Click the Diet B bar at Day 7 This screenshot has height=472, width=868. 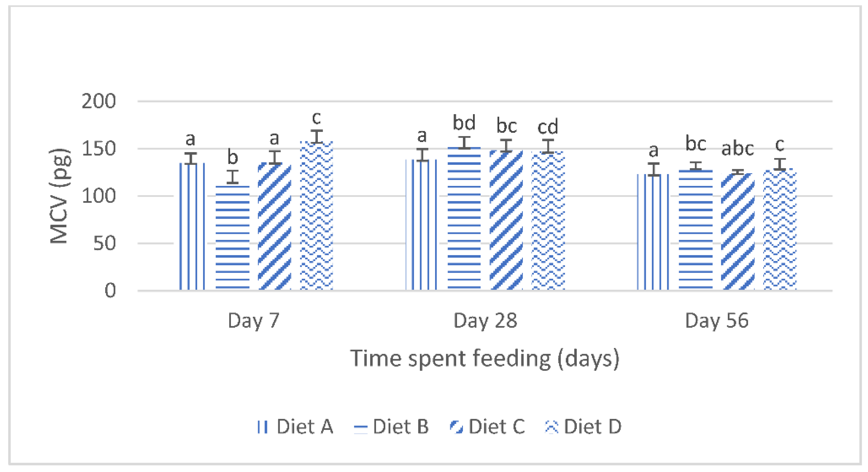pyautogui.click(x=232, y=238)
